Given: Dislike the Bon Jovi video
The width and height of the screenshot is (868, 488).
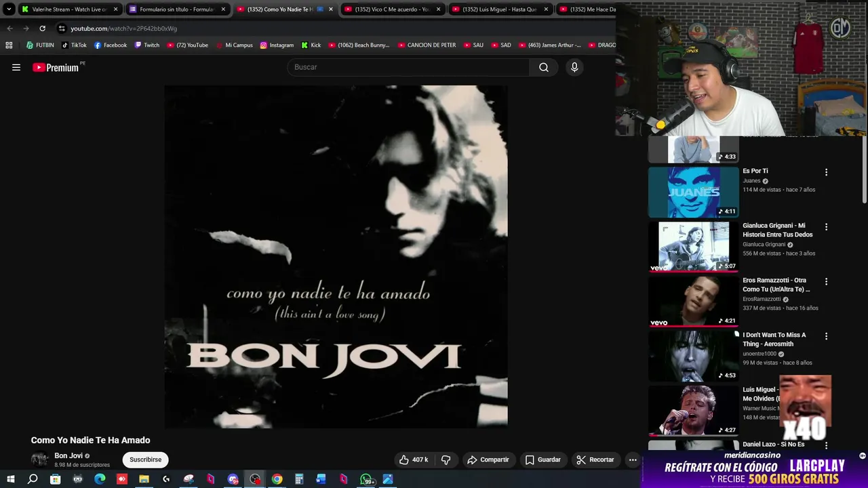Looking at the screenshot, I should (x=446, y=460).
